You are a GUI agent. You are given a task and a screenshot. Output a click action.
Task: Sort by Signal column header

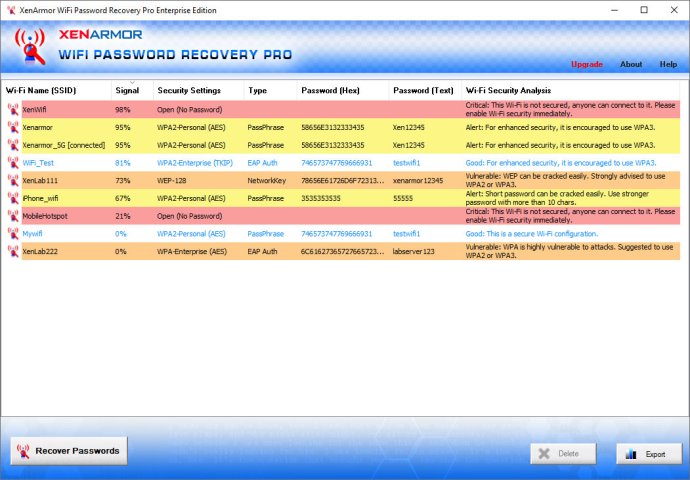(132, 90)
